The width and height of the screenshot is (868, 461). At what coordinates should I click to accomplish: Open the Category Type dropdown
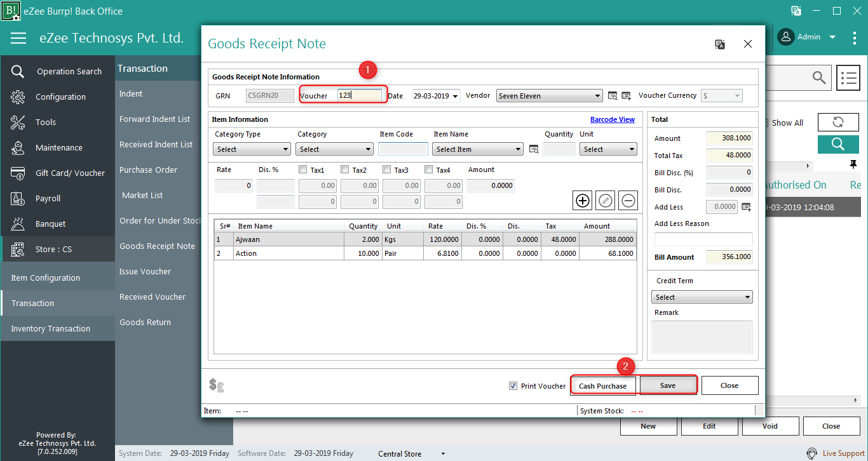click(252, 149)
